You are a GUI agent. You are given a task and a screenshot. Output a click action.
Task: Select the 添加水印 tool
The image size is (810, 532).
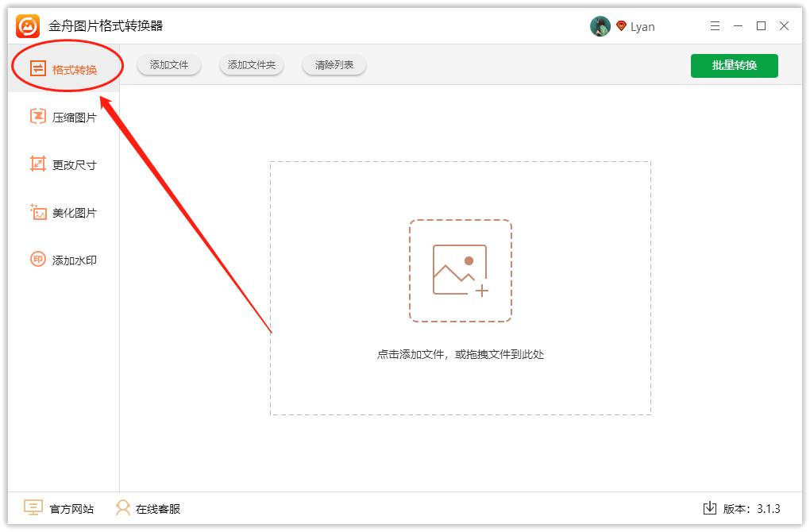pyautogui.click(x=67, y=260)
